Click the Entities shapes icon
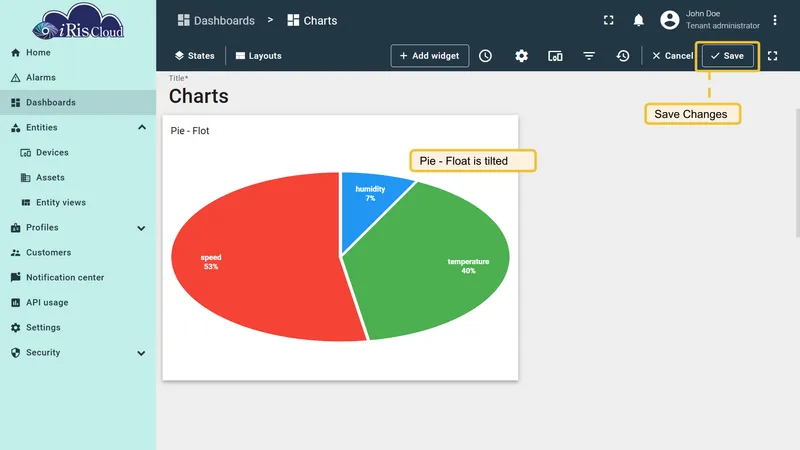Viewport: 800px width, 450px height. pyautogui.click(x=15, y=128)
